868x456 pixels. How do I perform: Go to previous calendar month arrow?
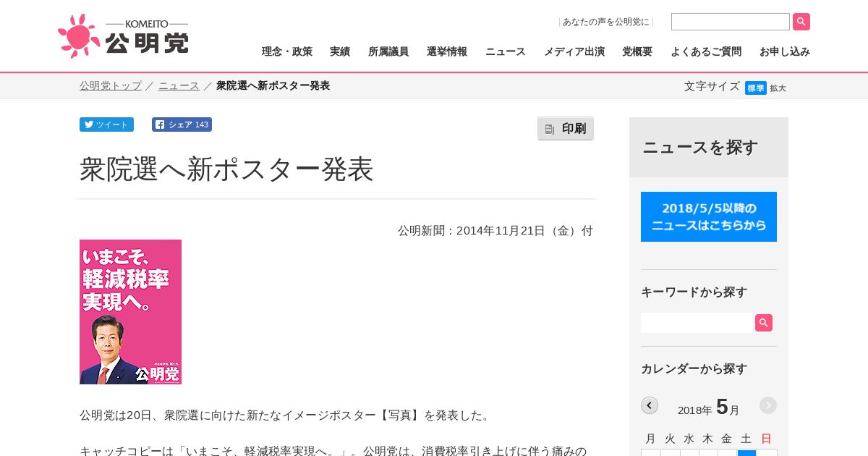point(650,405)
